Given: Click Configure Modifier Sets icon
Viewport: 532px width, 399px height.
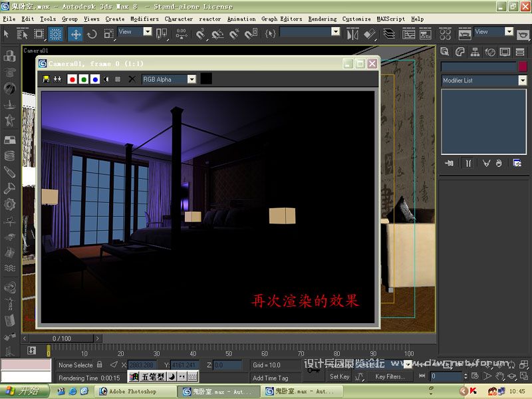Looking at the screenshot, I should point(517,164).
